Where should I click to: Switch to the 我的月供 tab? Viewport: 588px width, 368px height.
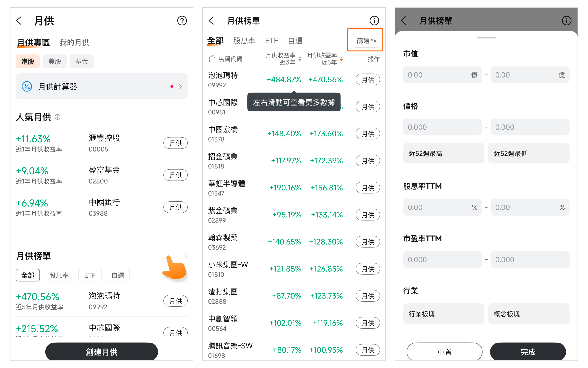(74, 43)
